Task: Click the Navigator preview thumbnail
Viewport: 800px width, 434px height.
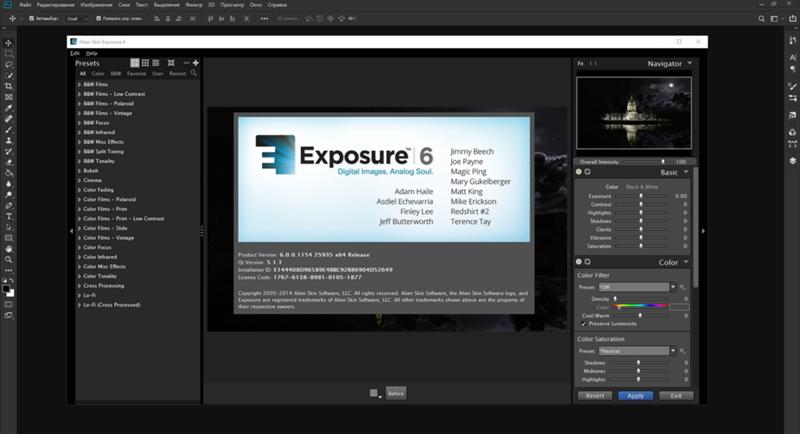Action: (634, 113)
